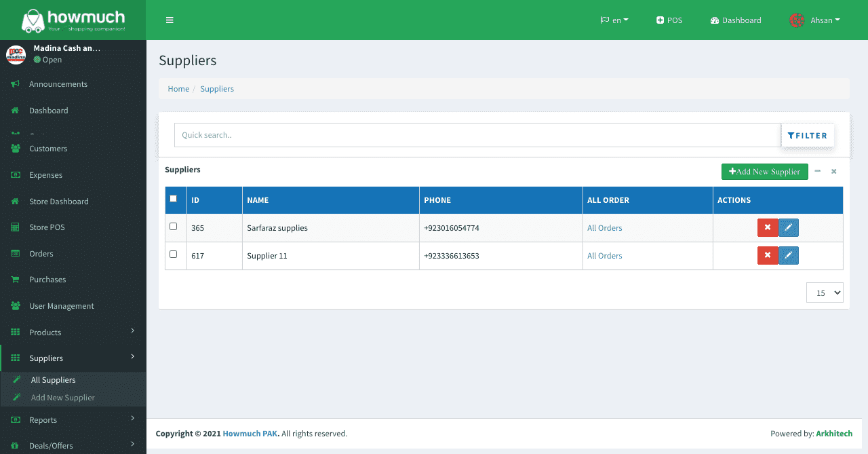The image size is (868, 454).
Task: Collapse the Suppliers panel with minus icon
Action: [x=818, y=172]
